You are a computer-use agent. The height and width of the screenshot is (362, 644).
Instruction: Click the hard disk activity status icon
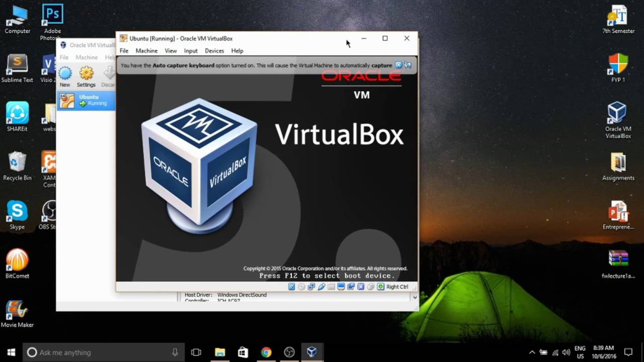(291, 287)
